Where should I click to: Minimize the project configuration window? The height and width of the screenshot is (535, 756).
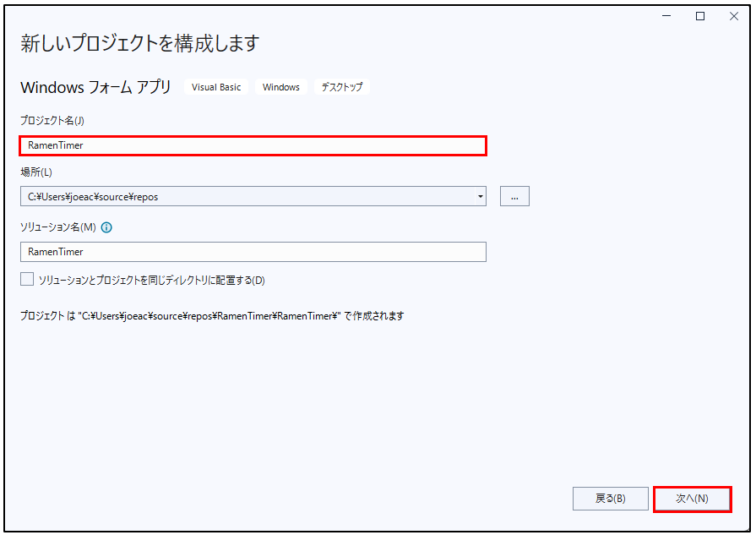pyautogui.click(x=668, y=16)
